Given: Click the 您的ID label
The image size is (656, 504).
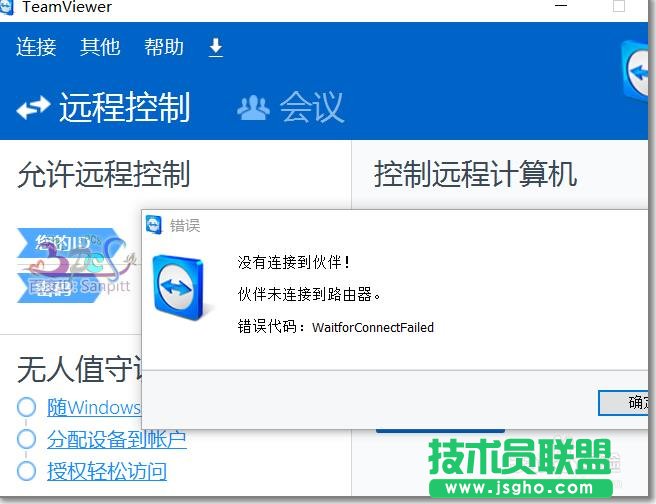Looking at the screenshot, I should pos(62,243).
